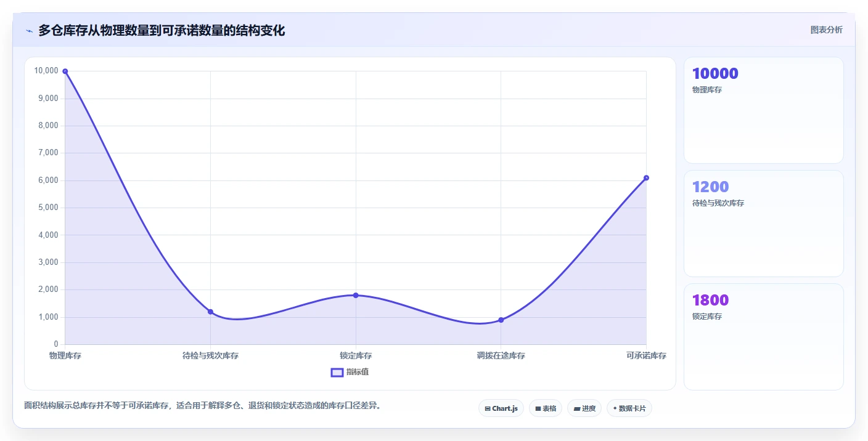Open the 1800 锁定库存 metric card
868x441 pixels.
tap(764, 337)
